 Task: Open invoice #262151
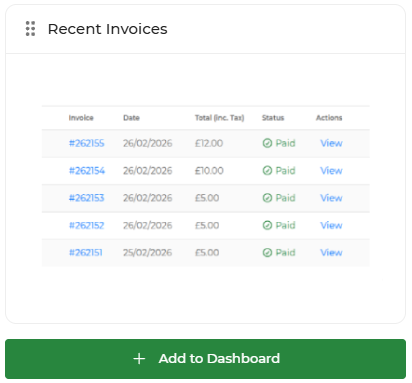[86, 253]
